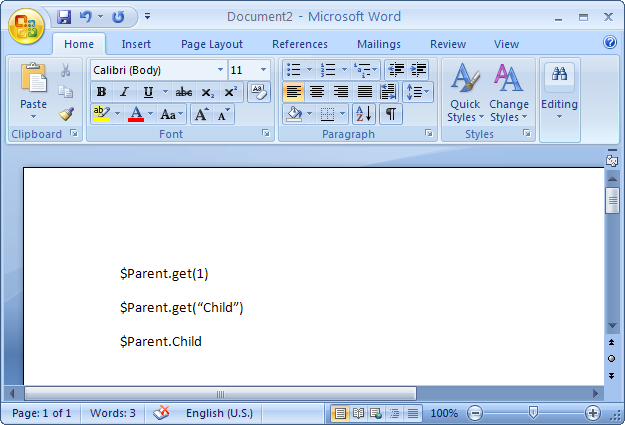This screenshot has height=425, width=625.
Task: Show or hide paragraph marks
Action: coord(391,114)
